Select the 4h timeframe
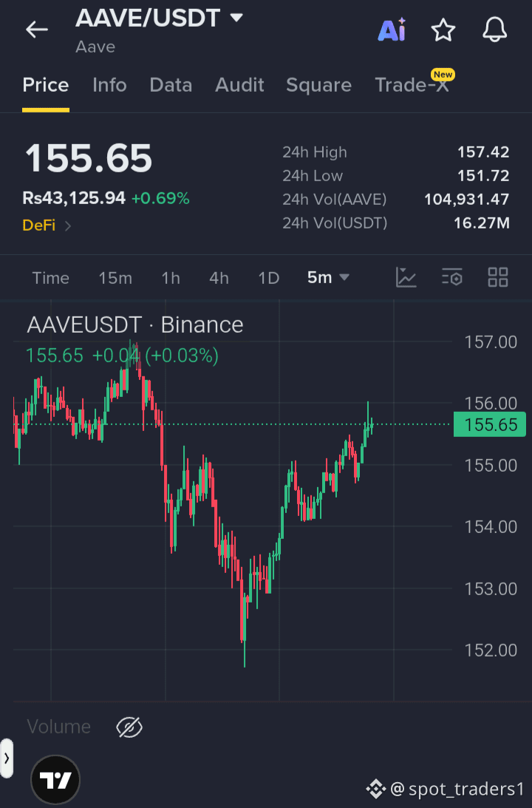Image resolution: width=532 pixels, height=808 pixels. click(x=219, y=278)
